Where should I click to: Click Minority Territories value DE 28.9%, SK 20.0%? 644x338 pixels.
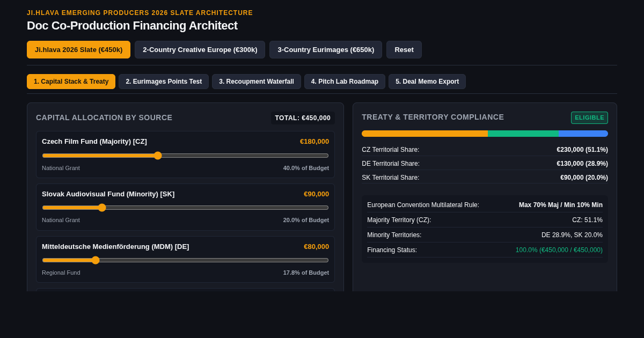[572, 235]
